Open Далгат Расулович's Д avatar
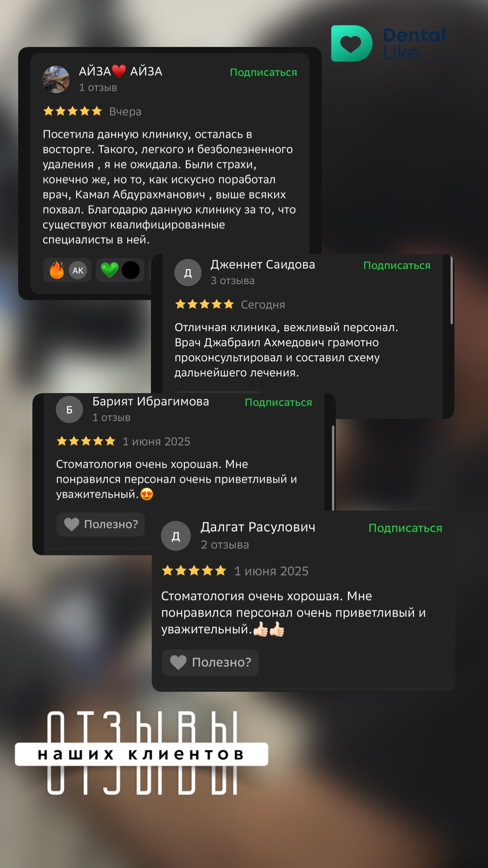The image size is (488, 868). point(176,536)
